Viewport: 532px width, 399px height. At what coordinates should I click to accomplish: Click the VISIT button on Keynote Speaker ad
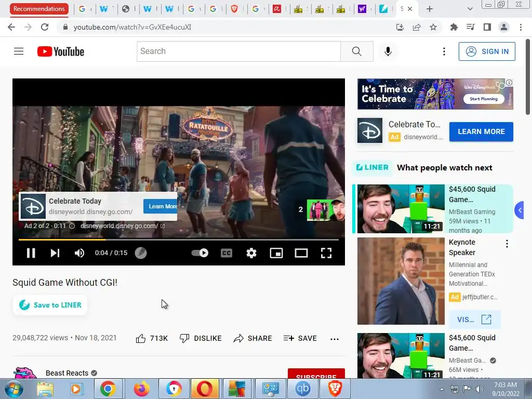(x=474, y=320)
